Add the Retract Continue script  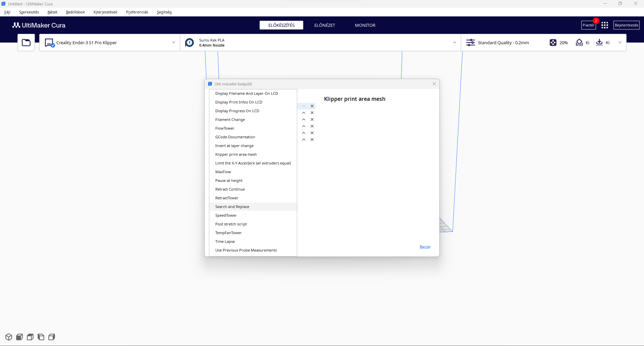[253, 189]
